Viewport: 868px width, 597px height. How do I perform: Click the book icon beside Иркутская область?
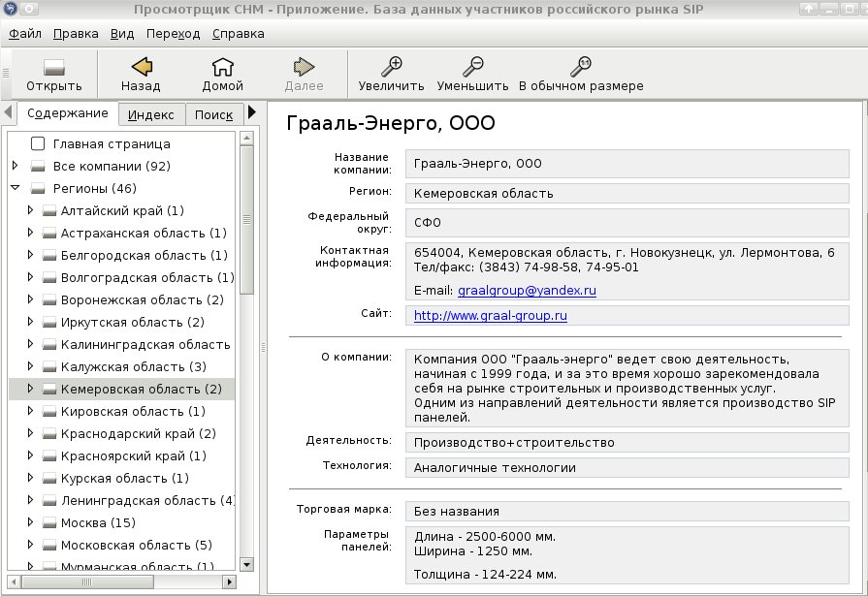pyautogui.click(x=49, y=322)
